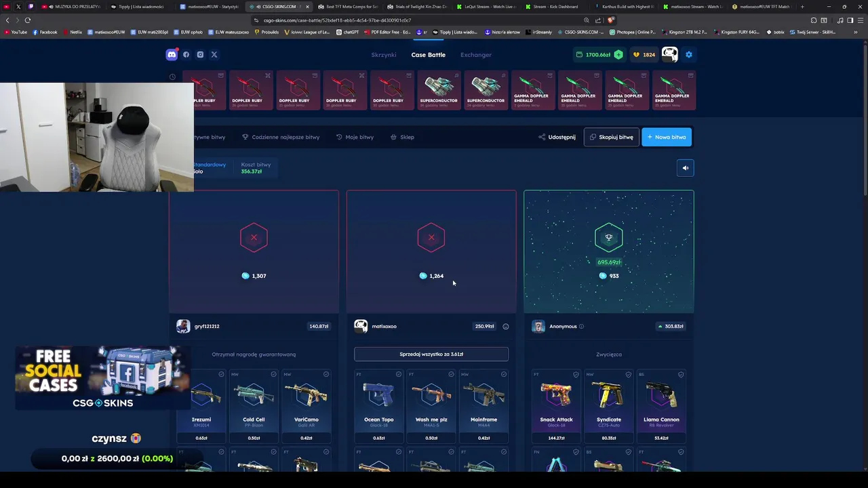Screen dimensions: 868x488
Task: Open the Netflix bookmark
Action: pyautogui.click(x=73, y=32)
